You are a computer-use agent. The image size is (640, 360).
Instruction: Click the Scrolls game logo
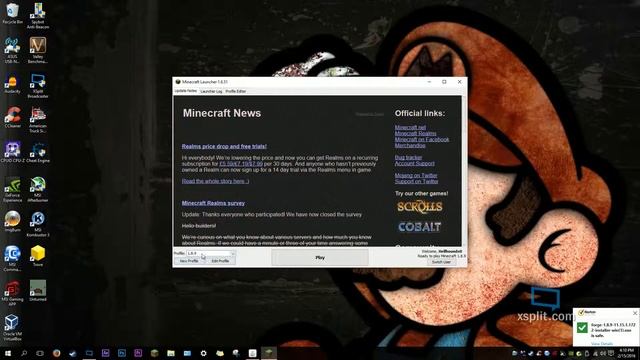point(420,207)
